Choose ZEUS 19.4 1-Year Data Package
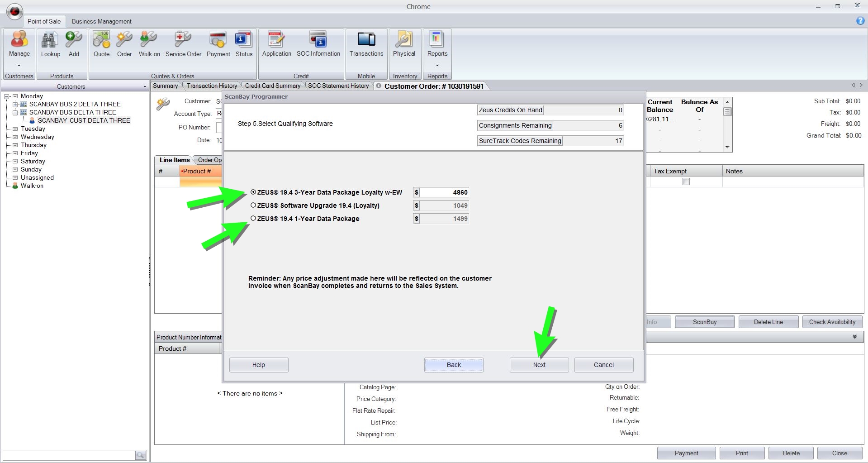This screenshot has height=463, width=868. tap(253, 219)
